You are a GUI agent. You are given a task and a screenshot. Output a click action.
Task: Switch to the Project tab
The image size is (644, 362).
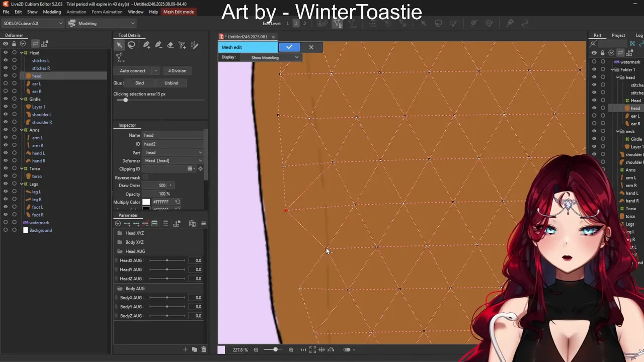(618, 35)
